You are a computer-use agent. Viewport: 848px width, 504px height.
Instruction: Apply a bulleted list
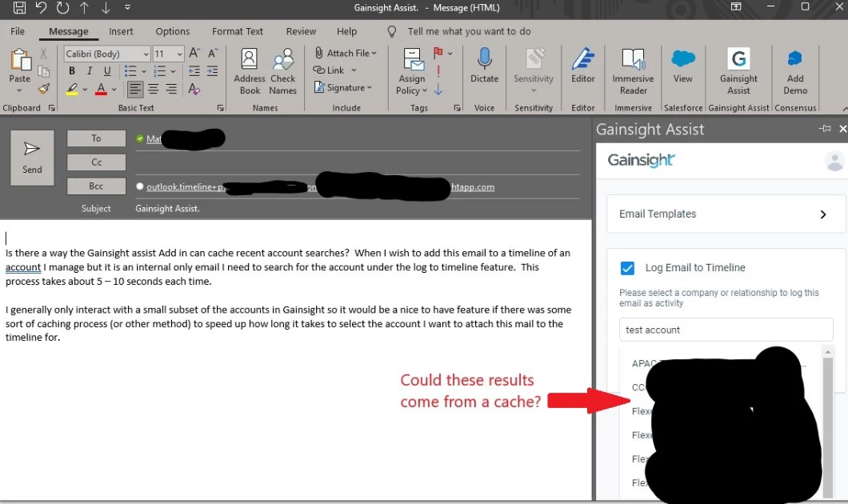(130, 71)
